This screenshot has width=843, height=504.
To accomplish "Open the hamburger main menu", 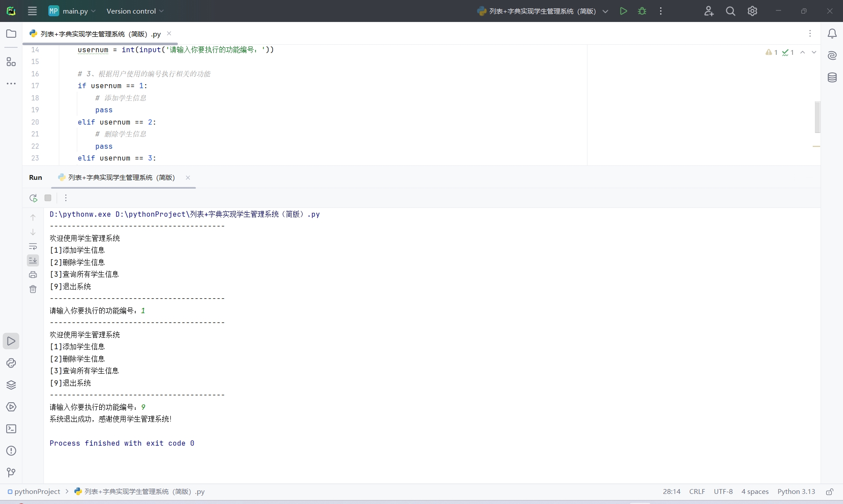I will (32, 11).
